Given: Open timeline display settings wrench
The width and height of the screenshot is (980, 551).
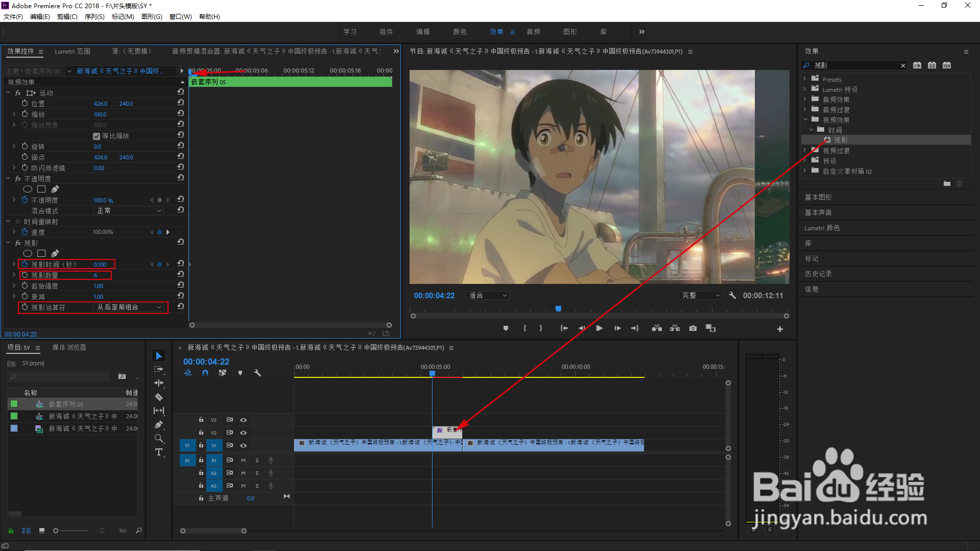Looking at the screenshot, I should pos(257,373).
